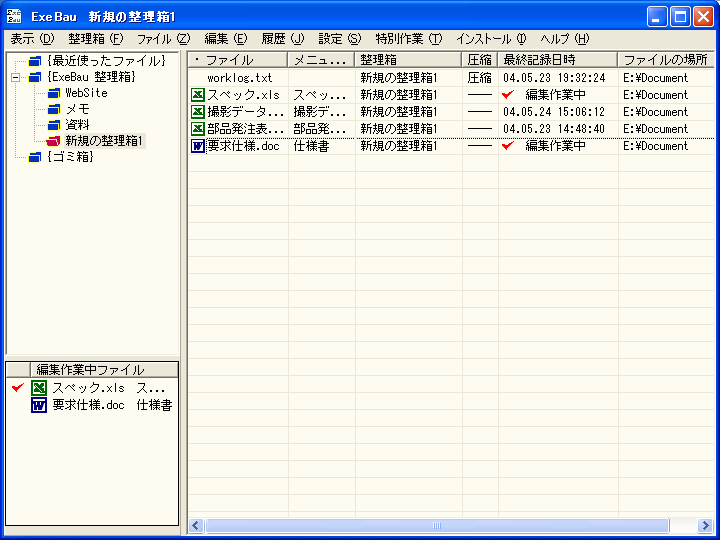Click the Excel icon of スペック.xls in the file list

click(198, 95)
